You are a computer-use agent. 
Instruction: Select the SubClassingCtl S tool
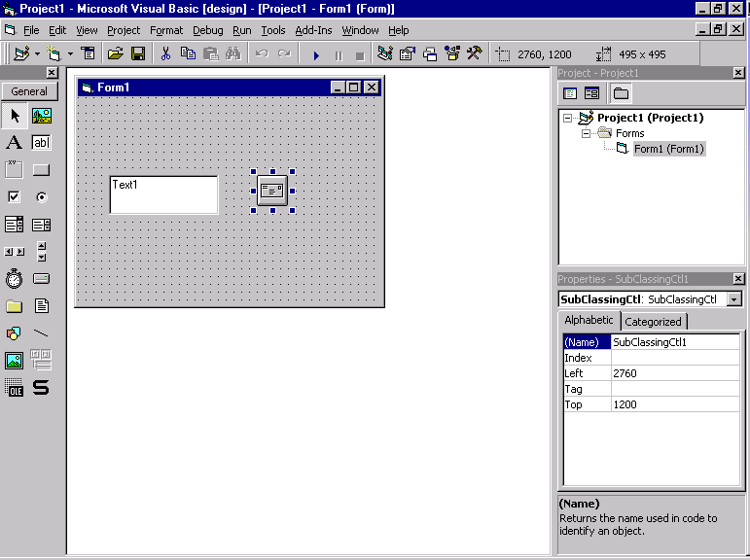coord(42,388)
